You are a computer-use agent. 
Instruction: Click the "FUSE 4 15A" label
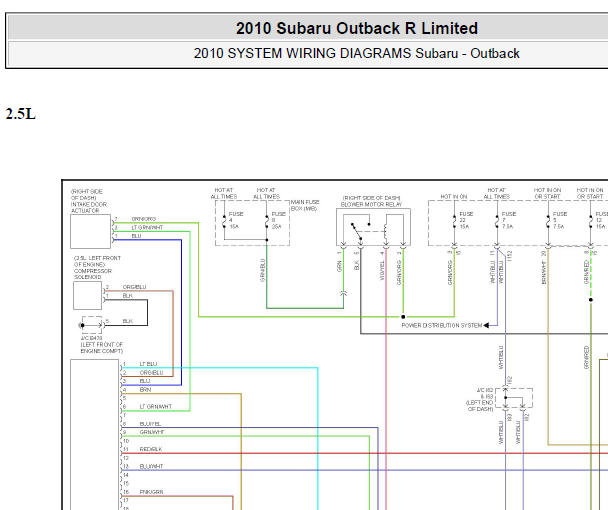pyautogui.click(x=235, y=220)
